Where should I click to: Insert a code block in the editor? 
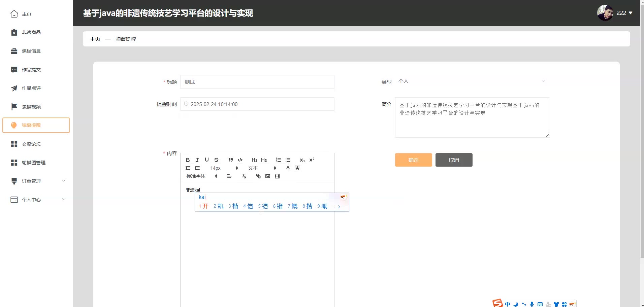click(240, 160)
